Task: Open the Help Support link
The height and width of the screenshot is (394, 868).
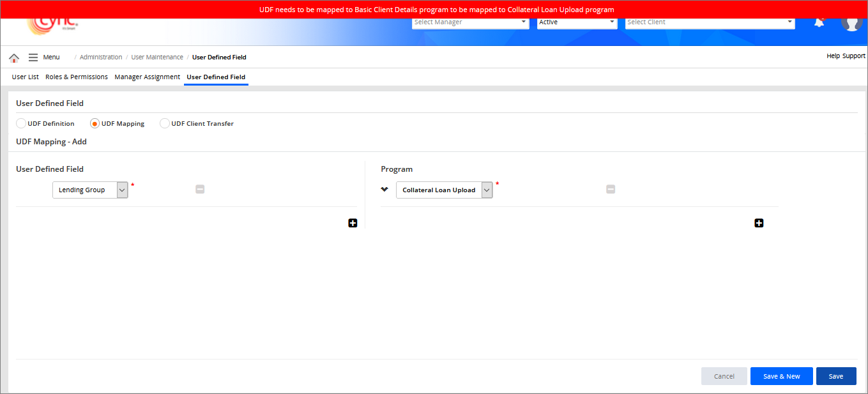Action: pos(846,56)
